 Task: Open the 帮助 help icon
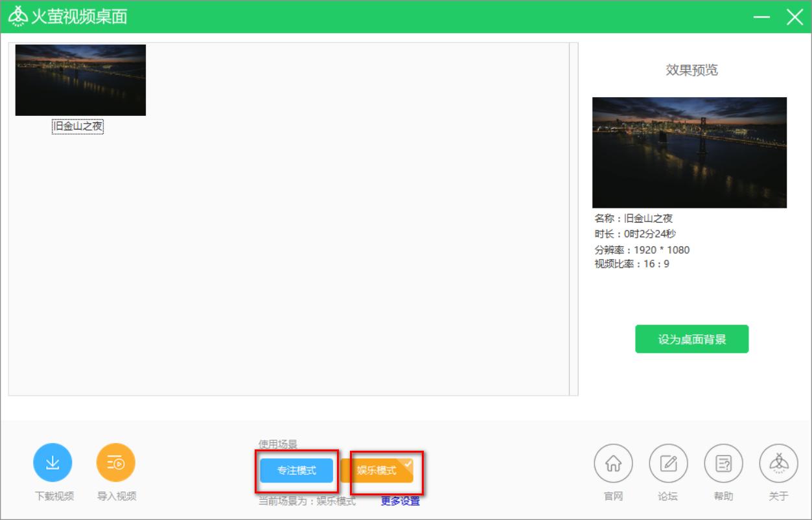(723, 462)
